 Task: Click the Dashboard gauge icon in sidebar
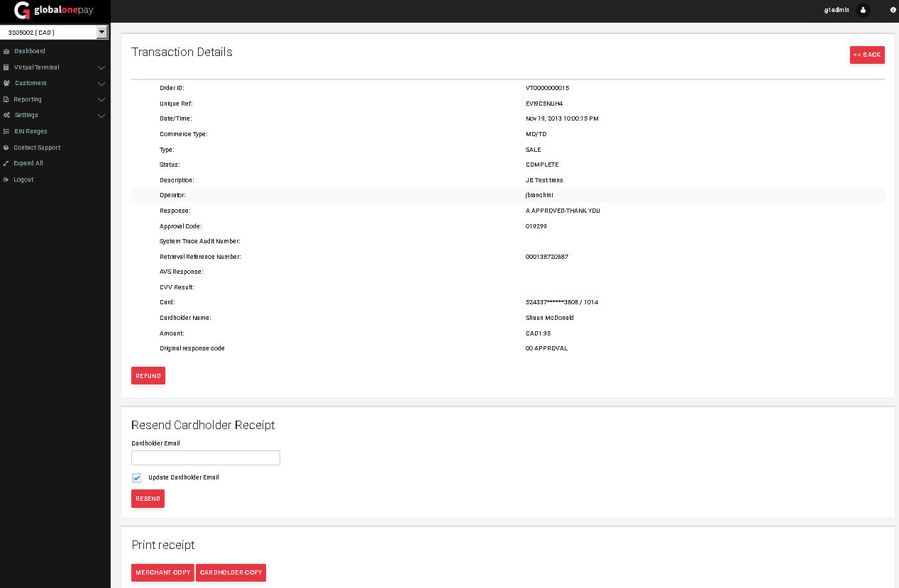click(6, 51)
